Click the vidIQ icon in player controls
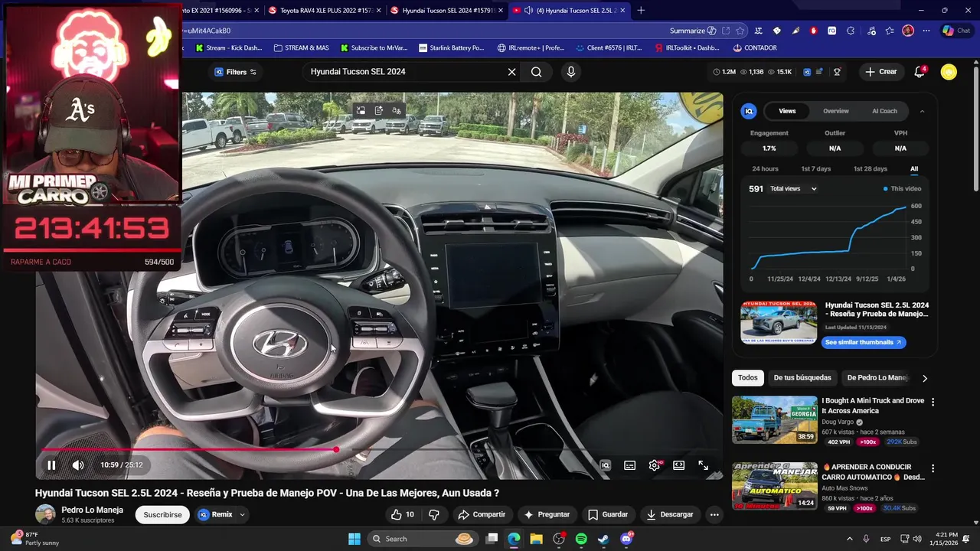The width and height of the screenshot is (980, 551). 605,465
